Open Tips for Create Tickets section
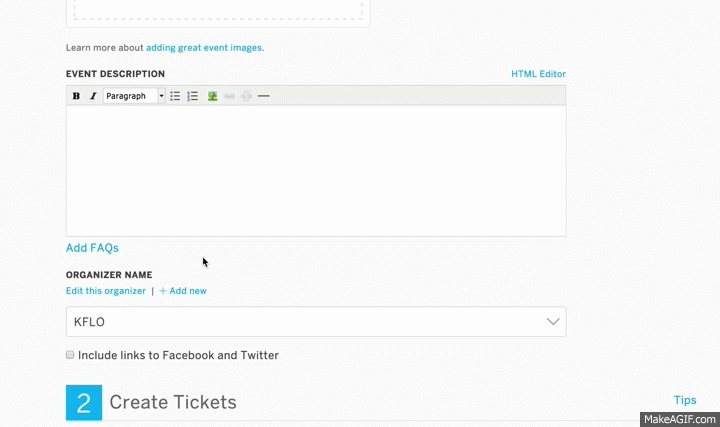Image resolution: width=720 pixels, height=427 pixels. click(685, 400)
